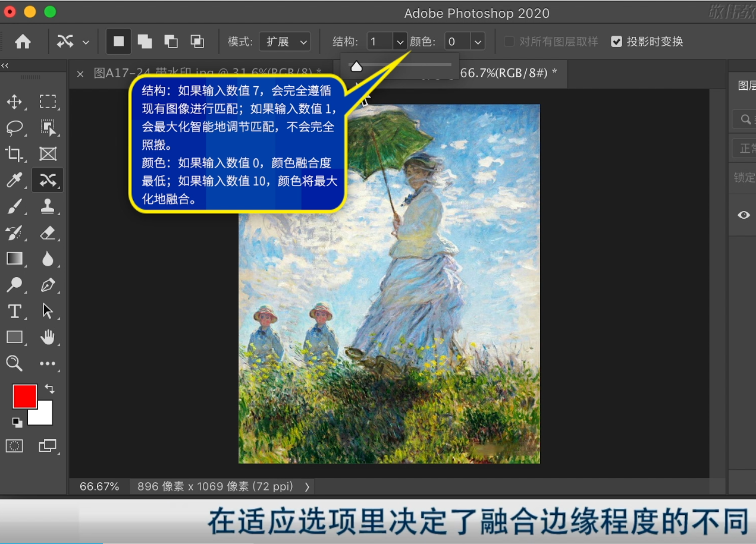Click the 锁定 label in layers panel
Screen dimensions: 756x544
[x=744, y=177]
